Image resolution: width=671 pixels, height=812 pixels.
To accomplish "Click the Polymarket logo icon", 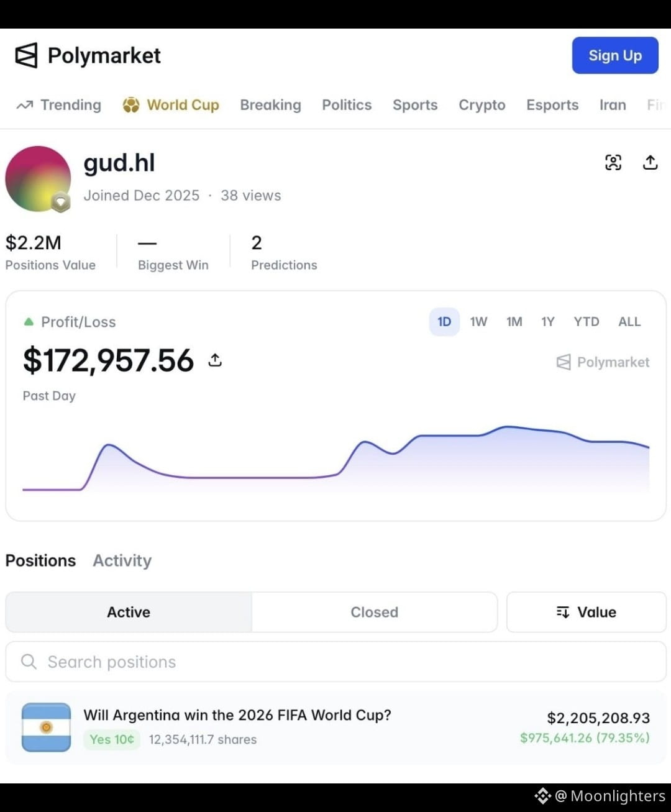I will point(26,55).
